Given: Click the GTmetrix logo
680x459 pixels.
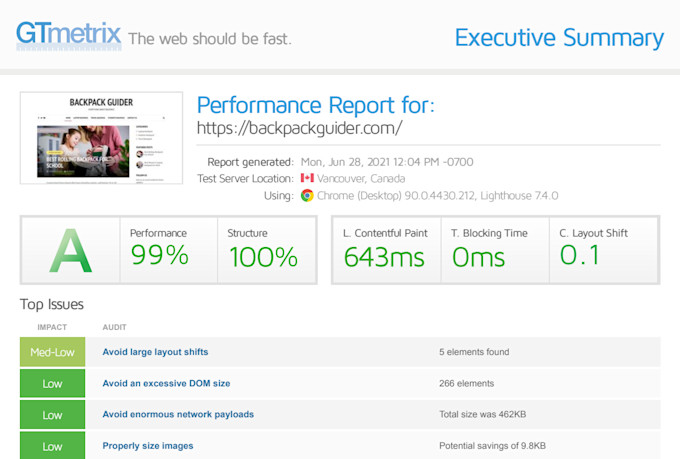Looking at the screenshot, I should [x=69, y=36].
